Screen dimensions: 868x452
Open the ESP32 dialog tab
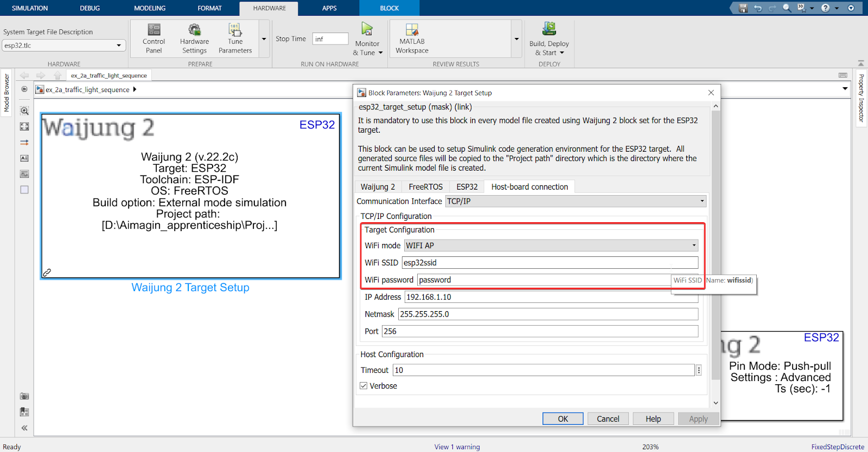[x=467, y=186]
